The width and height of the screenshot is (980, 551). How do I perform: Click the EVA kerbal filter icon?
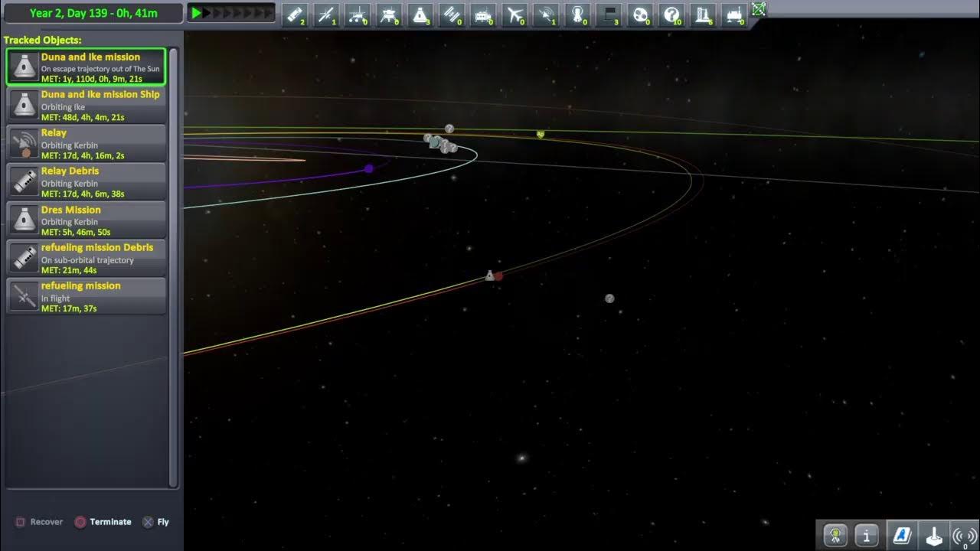(578, 15)
